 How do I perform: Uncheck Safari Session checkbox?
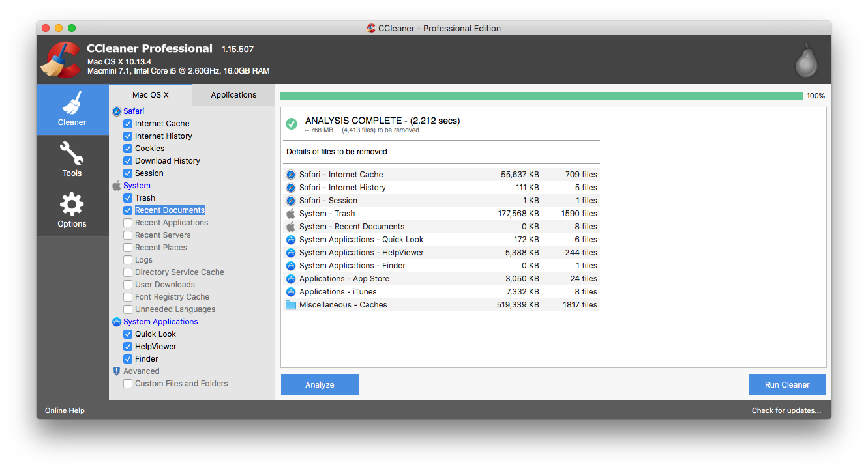point(128,173)
